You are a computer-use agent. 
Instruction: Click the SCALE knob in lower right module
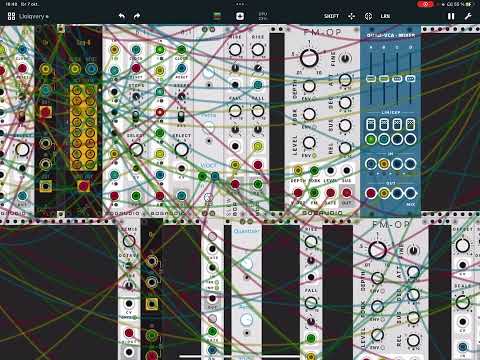click(462, 302)
